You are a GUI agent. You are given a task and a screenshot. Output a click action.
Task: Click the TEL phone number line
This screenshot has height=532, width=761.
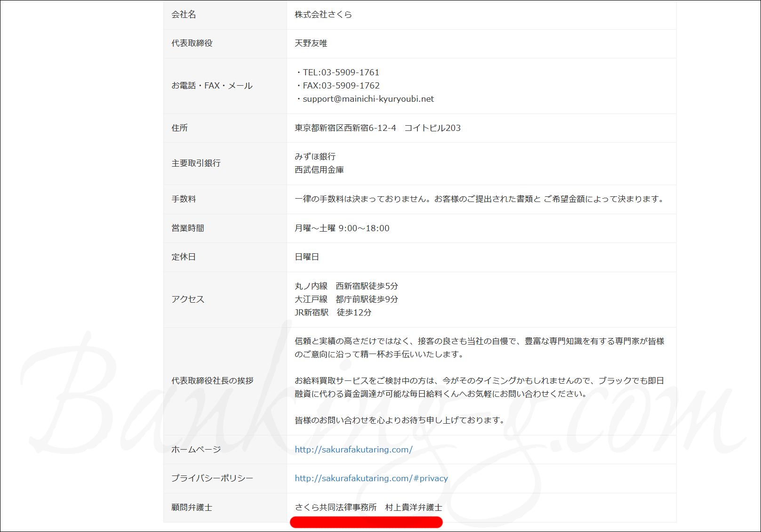[341, 73]
